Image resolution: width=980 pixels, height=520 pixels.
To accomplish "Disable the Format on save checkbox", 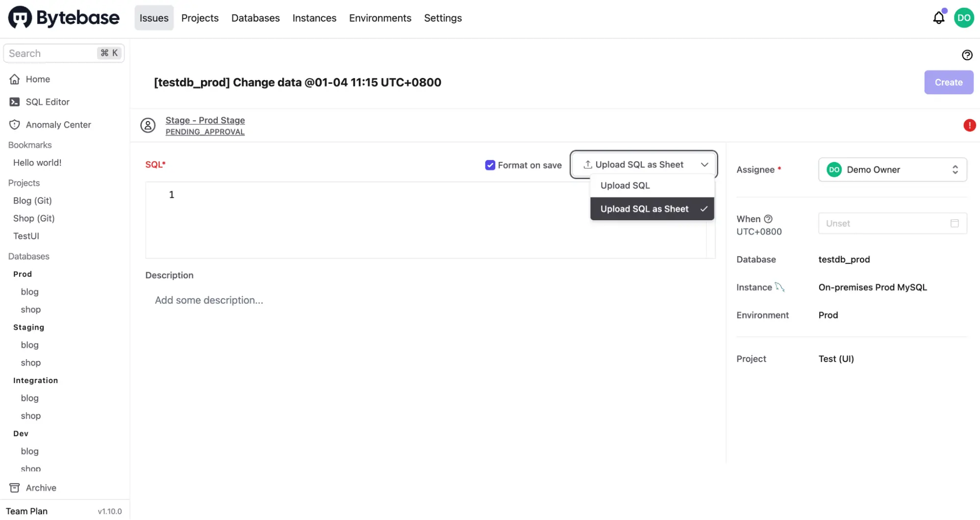I will point(490,165).
